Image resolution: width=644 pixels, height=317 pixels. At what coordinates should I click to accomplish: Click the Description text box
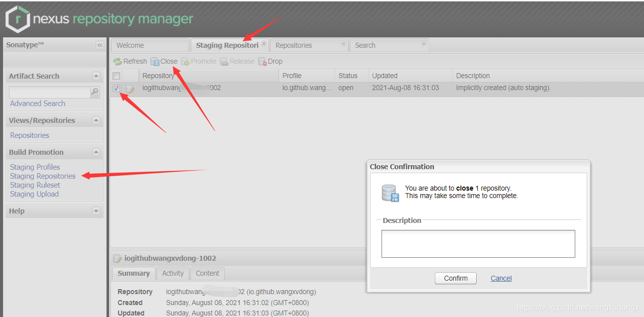478,244
